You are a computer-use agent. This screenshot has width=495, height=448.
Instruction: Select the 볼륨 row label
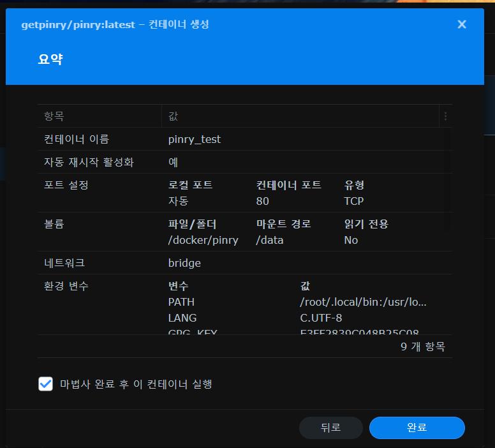coord(54,224)
